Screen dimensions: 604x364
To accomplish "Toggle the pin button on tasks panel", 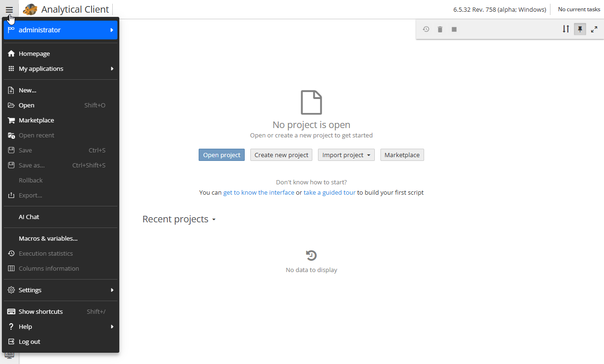I will click(x=580, y=29).
